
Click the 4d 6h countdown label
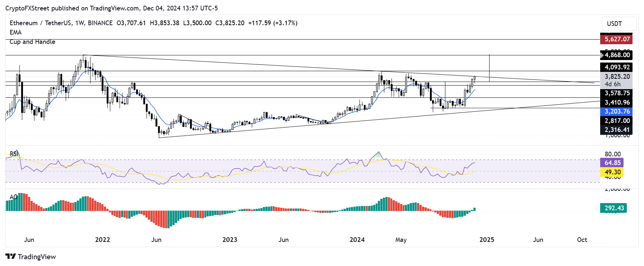(613, 84)
